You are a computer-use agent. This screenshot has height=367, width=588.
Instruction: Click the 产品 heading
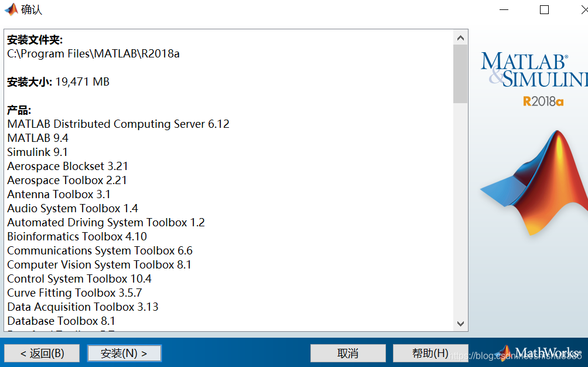click(19, 110)
